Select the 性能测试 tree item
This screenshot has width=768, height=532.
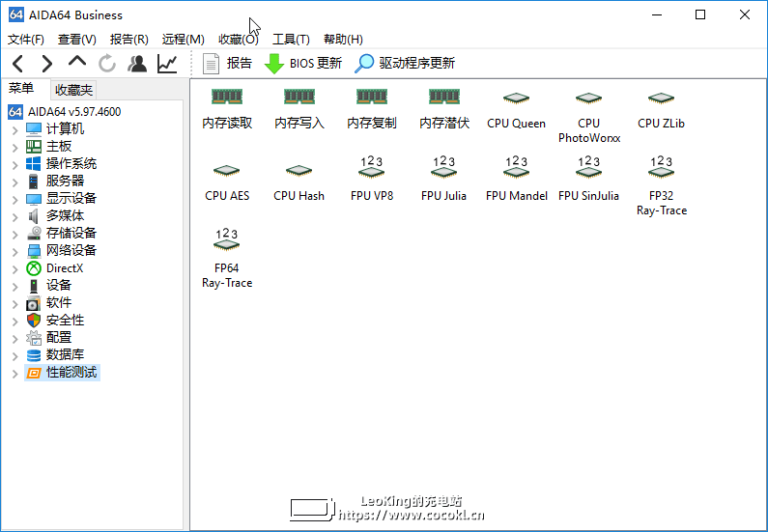click(x=62, y=373)
